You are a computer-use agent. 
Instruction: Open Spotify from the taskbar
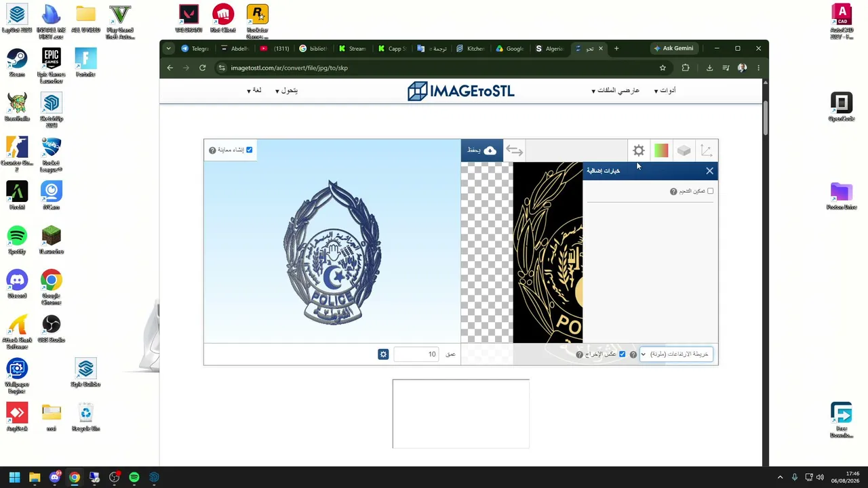coord(134,477)
